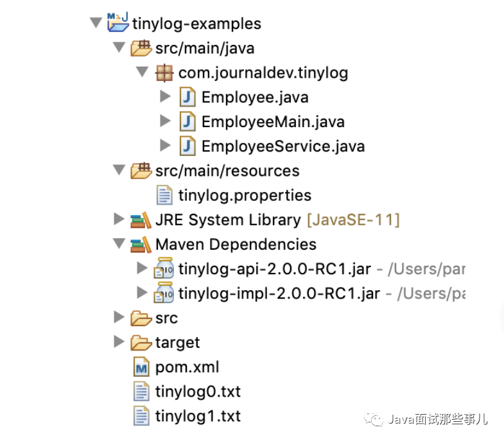Click the tinylog1.txt file icon
Viewport: 504px width, 441px height.
tap(141, 415)
